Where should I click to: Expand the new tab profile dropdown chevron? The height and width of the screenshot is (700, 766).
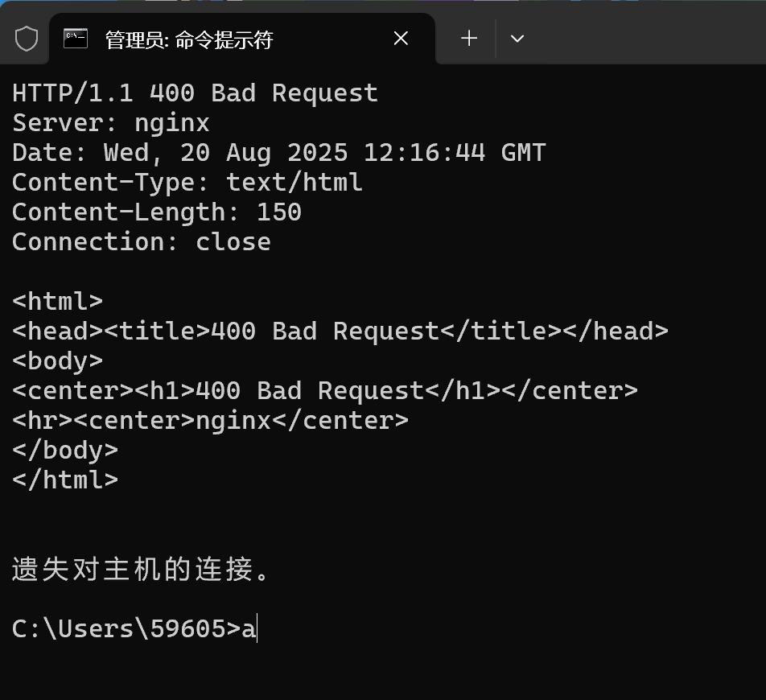click(517, 39)
